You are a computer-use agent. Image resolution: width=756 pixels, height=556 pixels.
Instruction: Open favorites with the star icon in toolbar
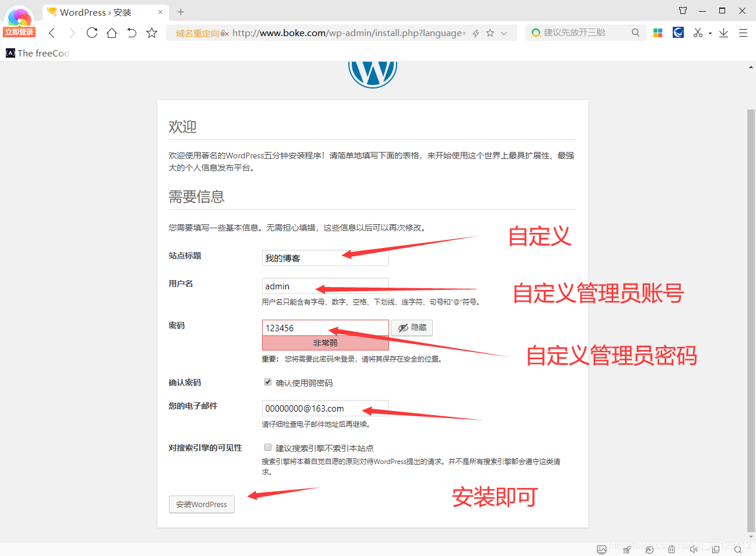click(x=152, y=33)
